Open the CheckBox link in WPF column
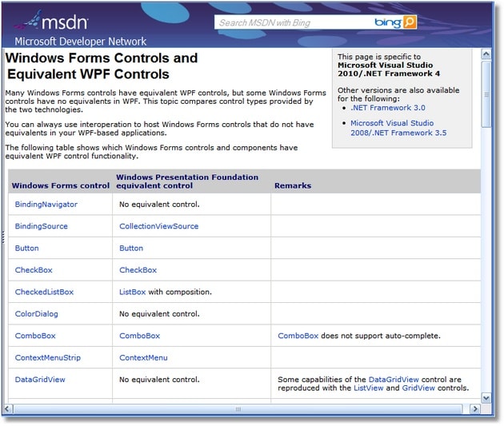 138,269
